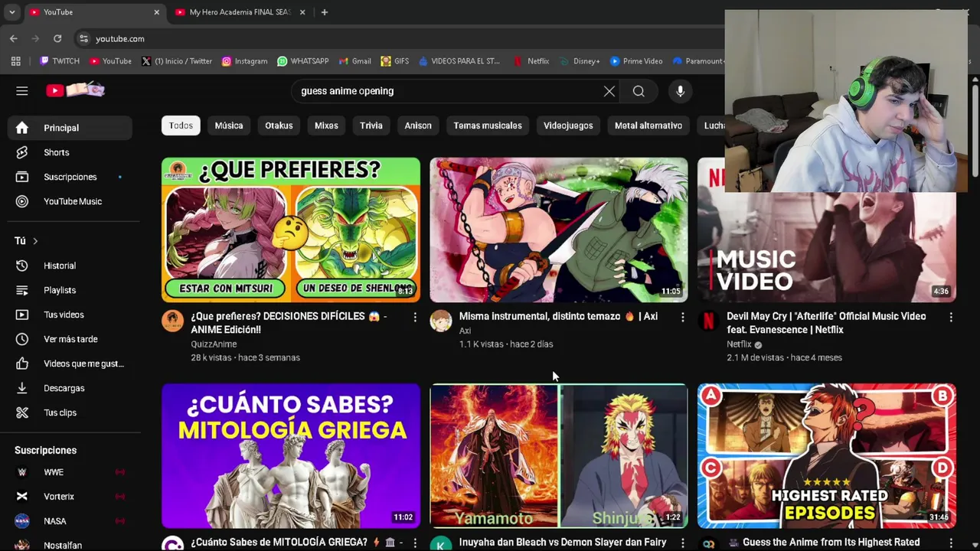Viewport: 980px width, 551px height.
Task: Open Descargas in sidebar
Action: pyautogui.click(x=70, y=388)
